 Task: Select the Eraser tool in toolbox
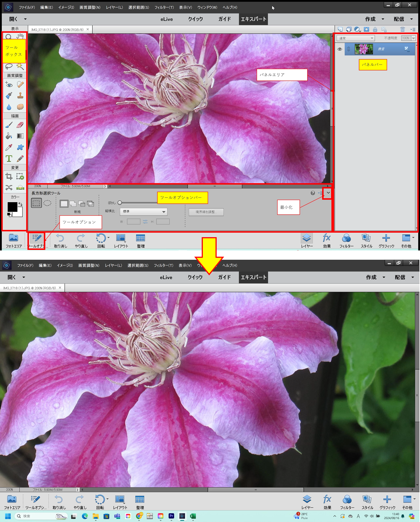tap(20, 125)
